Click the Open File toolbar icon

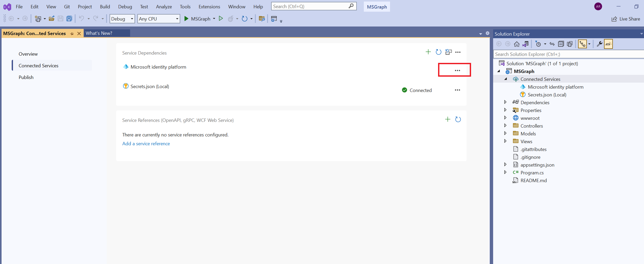pos(52,18)
